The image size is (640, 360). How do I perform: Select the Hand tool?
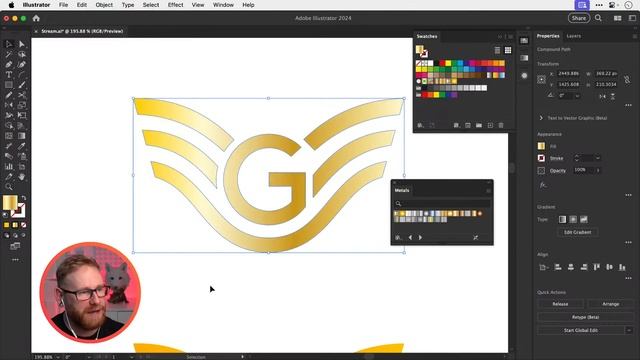(x=22, y=177)
